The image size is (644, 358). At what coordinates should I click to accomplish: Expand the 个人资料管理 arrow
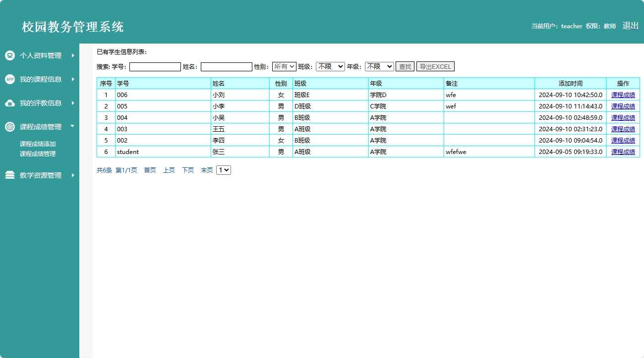pyautogui.click(x=73, y=55)
